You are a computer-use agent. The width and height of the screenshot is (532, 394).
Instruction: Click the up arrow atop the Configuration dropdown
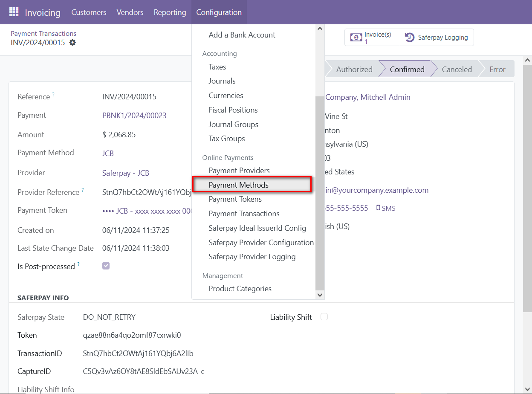coord(320,28)
